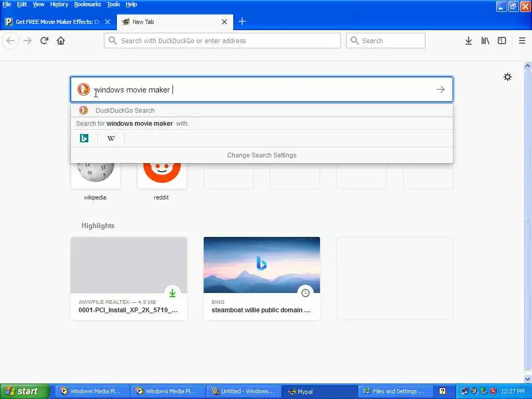Image resolution: width=532 pixels, height=399 pixels.
Task: Reload the current page
Action: pos(44,41)
